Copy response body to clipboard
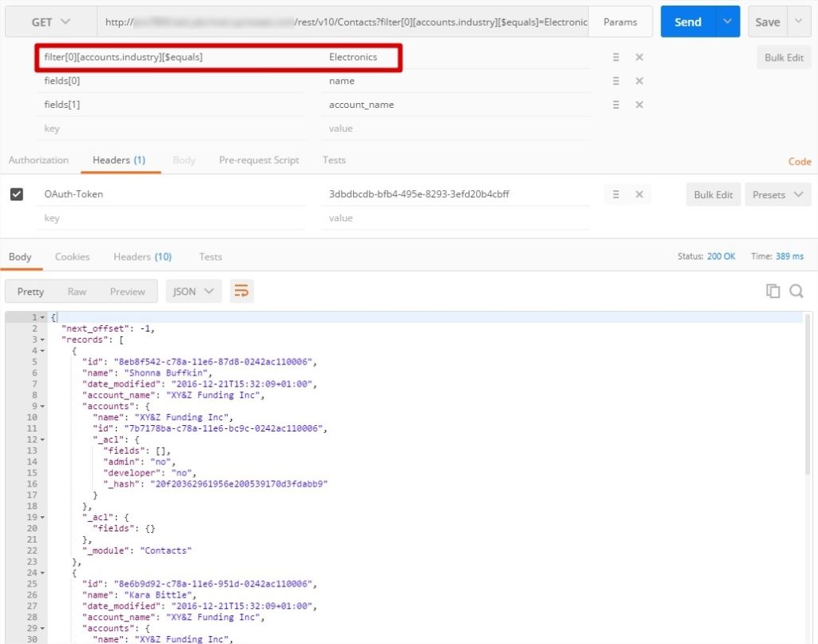This screenshot has width=818, height=644. click(772, 292)
